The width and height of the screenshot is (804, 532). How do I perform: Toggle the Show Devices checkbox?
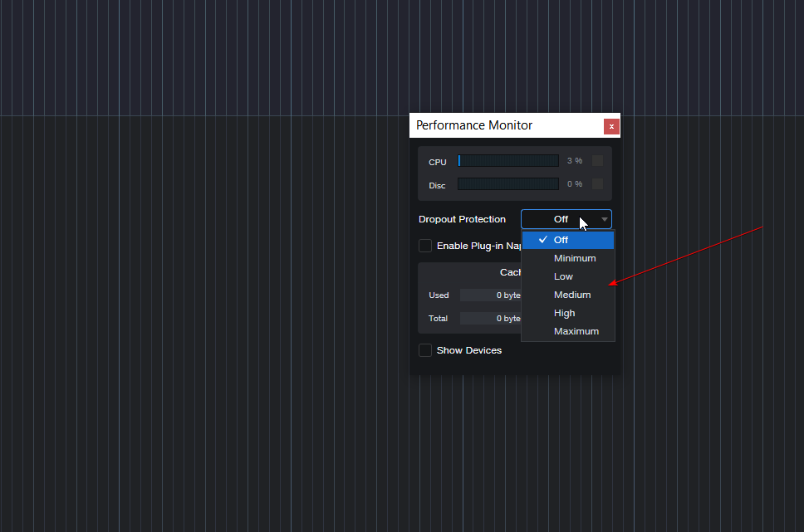point(425,350)
